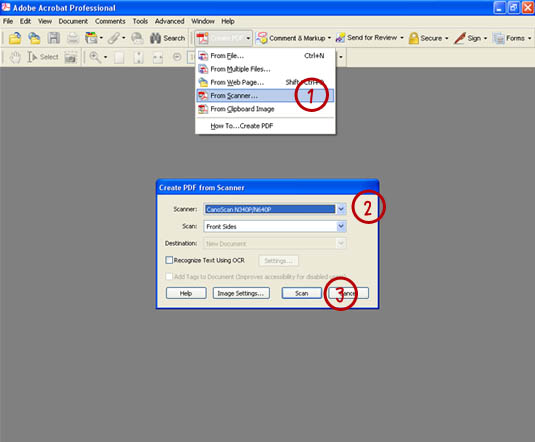This screenshot has height=442, width=535.
Task: Click the Help button in scanner dialog
Action: pos(186,293)
